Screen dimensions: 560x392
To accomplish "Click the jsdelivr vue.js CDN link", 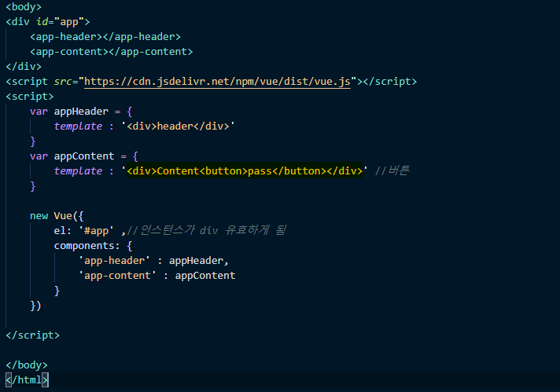I will click(x=217, y=82).
